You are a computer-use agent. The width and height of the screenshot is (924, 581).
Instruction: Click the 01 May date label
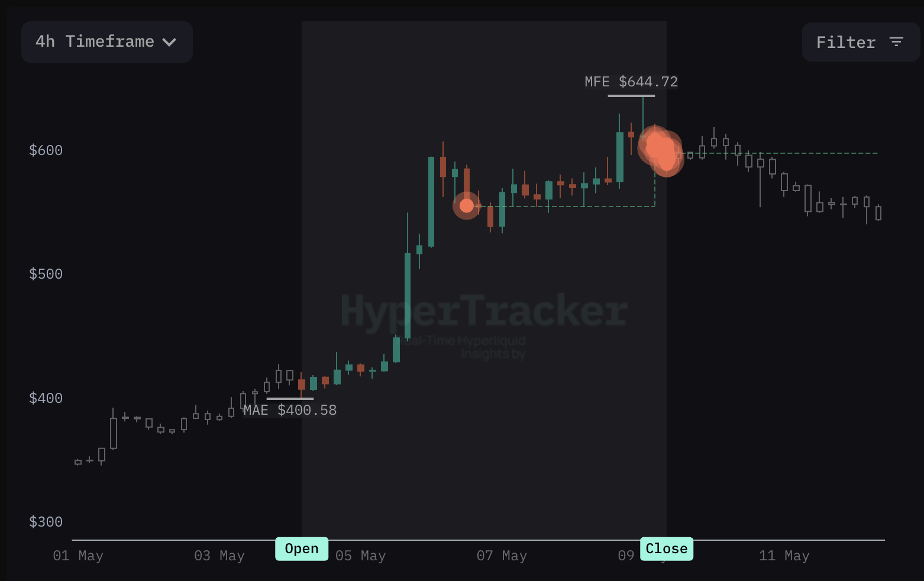(x=78, y=556)
